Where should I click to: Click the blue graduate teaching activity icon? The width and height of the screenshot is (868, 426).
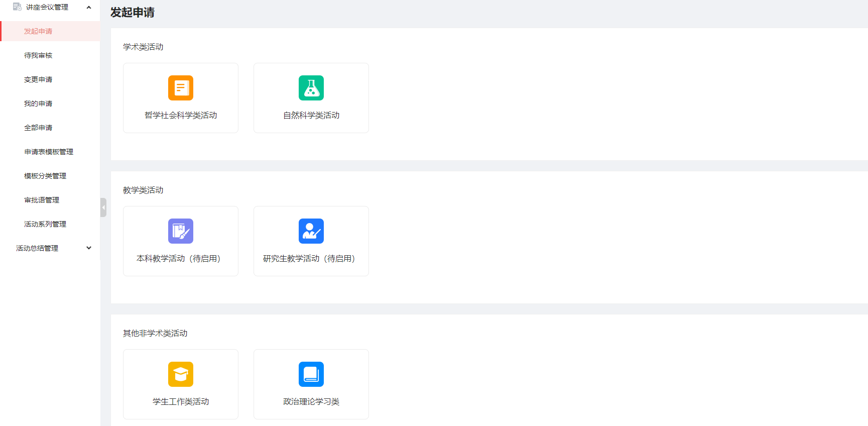tap(311, 231)
